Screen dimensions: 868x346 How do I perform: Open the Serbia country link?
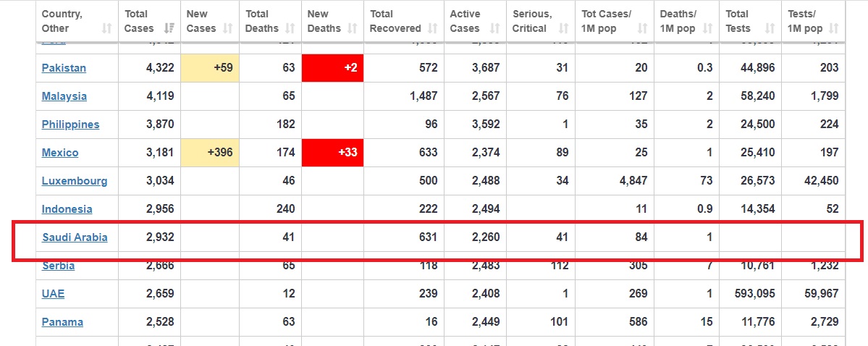click(58, 266)
